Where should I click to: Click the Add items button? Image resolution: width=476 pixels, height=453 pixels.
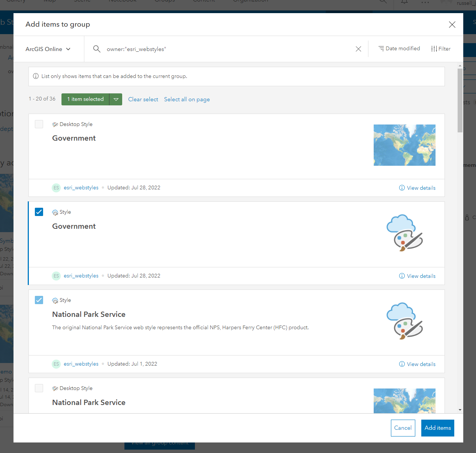pos(437,428)
